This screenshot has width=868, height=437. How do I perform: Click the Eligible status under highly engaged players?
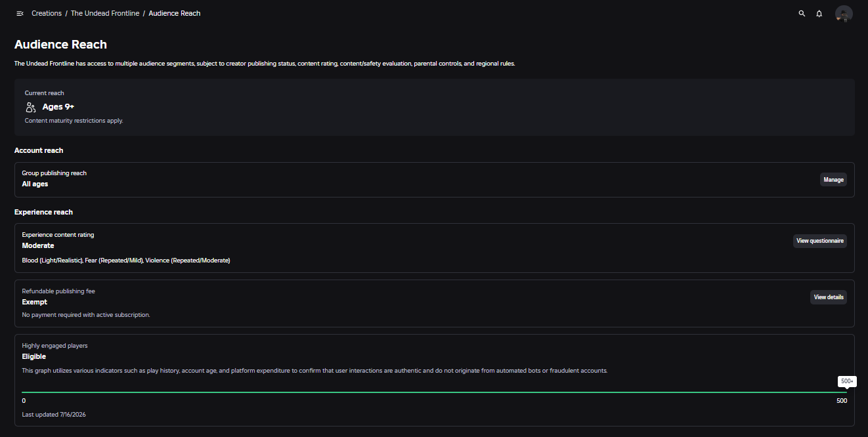tap(34, 357)
